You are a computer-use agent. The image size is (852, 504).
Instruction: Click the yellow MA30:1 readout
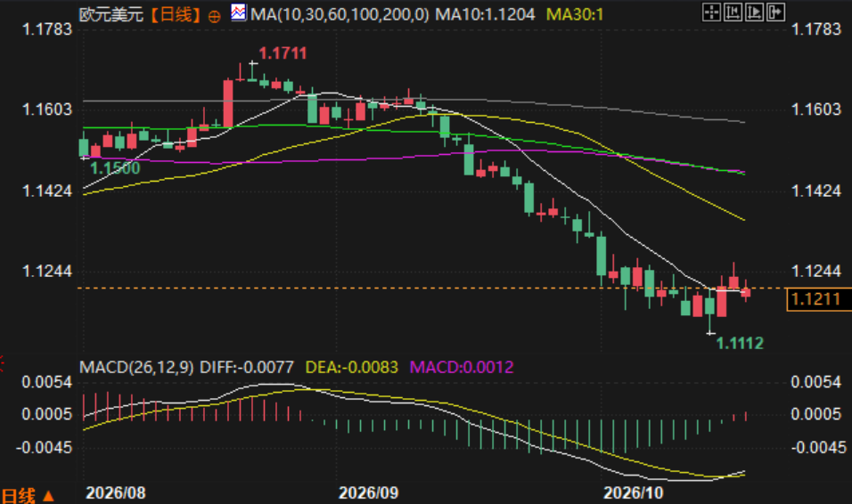pyautogui.click(x=574, y=14)
